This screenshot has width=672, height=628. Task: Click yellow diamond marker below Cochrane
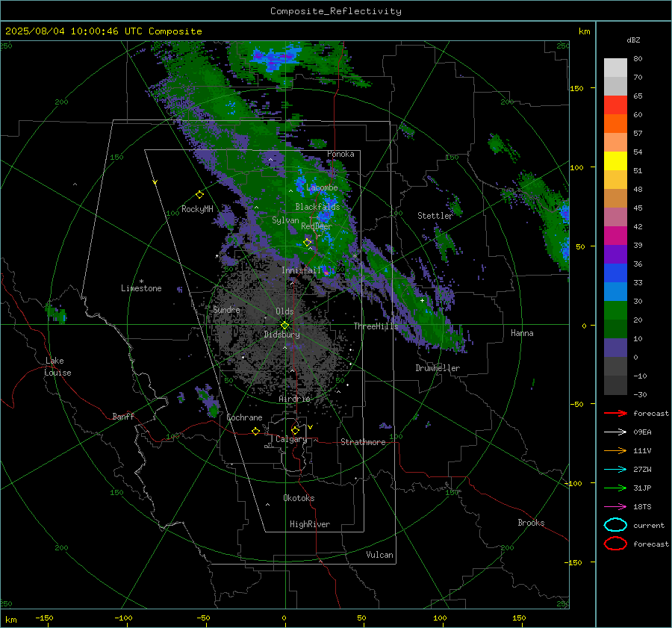pos(255,432)
